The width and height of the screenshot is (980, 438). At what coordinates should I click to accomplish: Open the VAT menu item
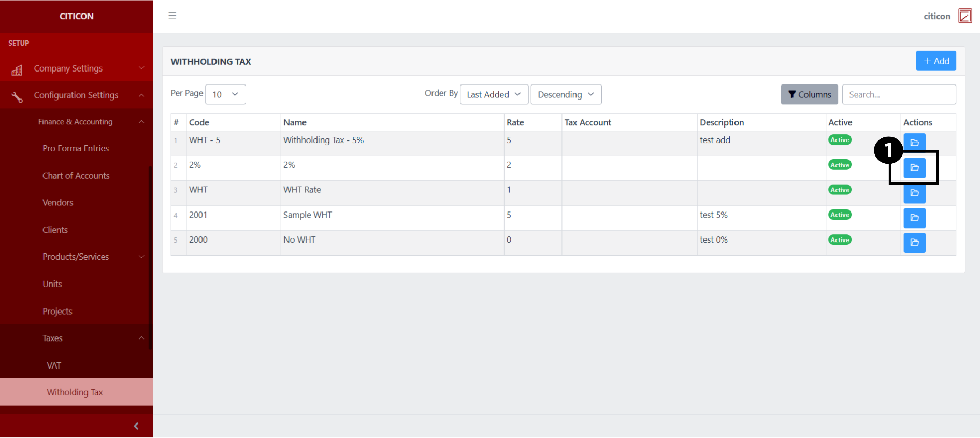tap(54, 365)
